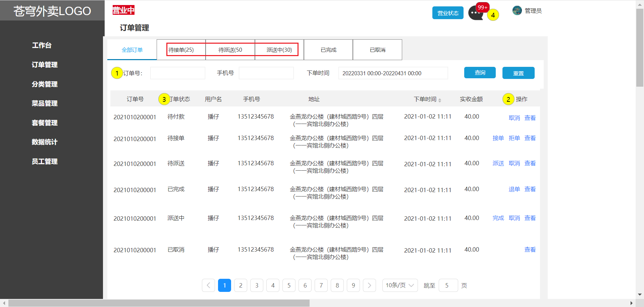Switch to the 已完成 orders tab
This screenshot has height=307, width=644.
328,50
